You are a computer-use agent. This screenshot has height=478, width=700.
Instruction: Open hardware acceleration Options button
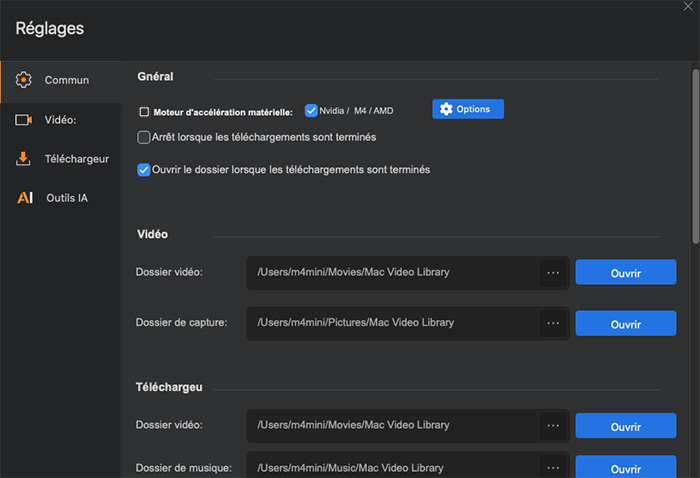(x=468, y=109)
